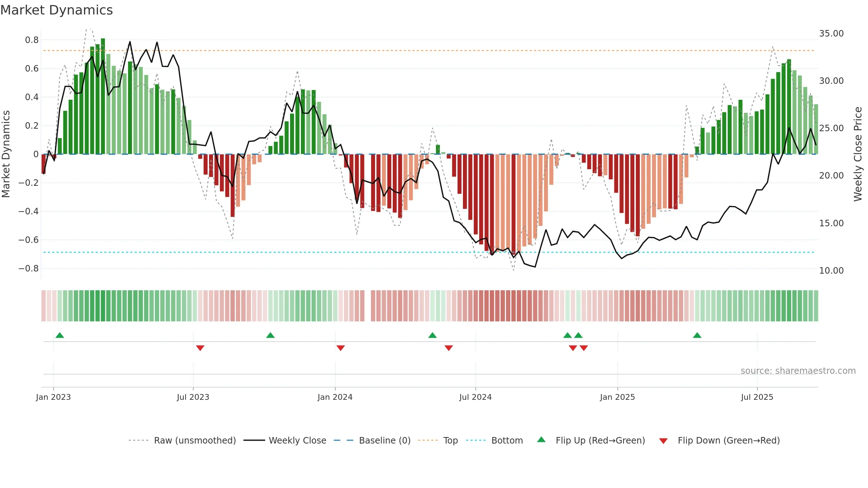Click the red Flip Down marker near Jul 2023
Screen dimensions: 868x488
(x=200, y=348)
